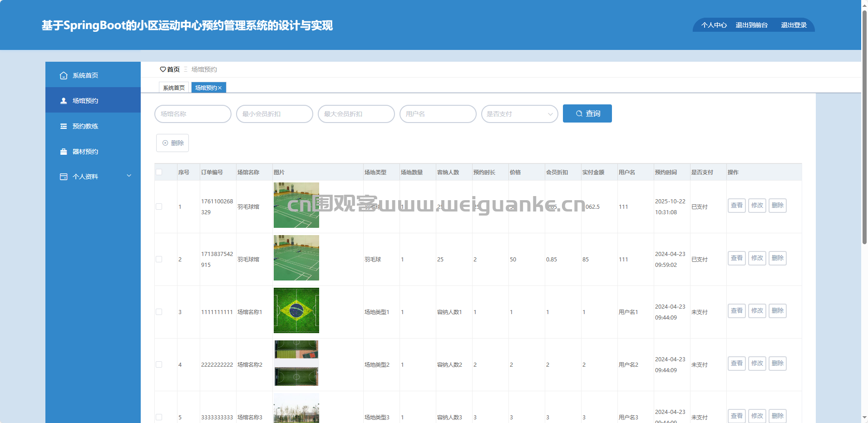Open the Brazil flag field image in row 3
Viewport: 868px width, 423px height.
[296, 310]
